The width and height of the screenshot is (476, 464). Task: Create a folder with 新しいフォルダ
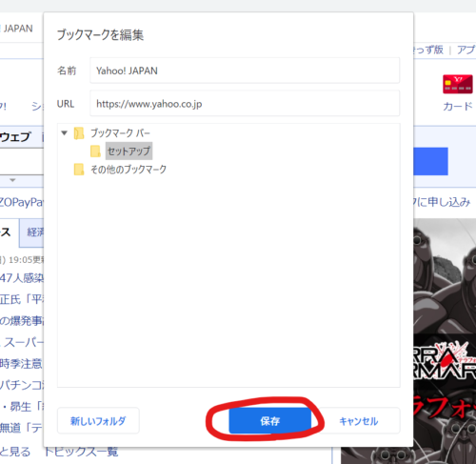coord(98,421)
